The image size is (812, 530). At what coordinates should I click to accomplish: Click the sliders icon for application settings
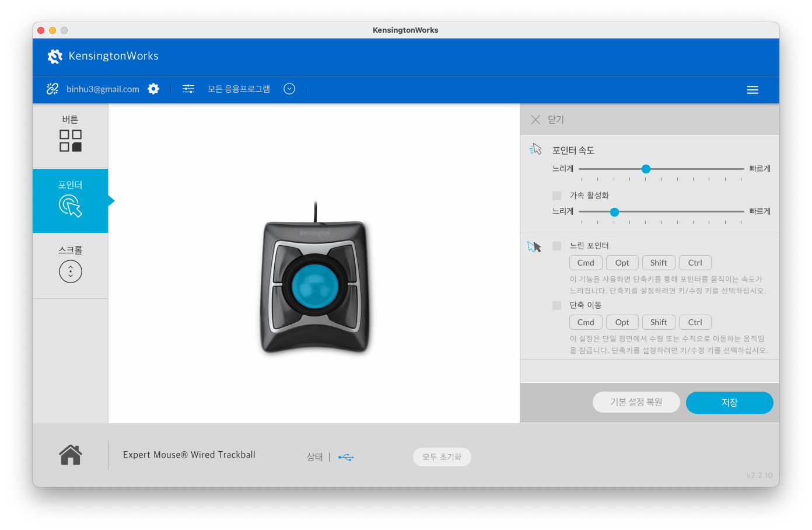click(x=188, y=89)
